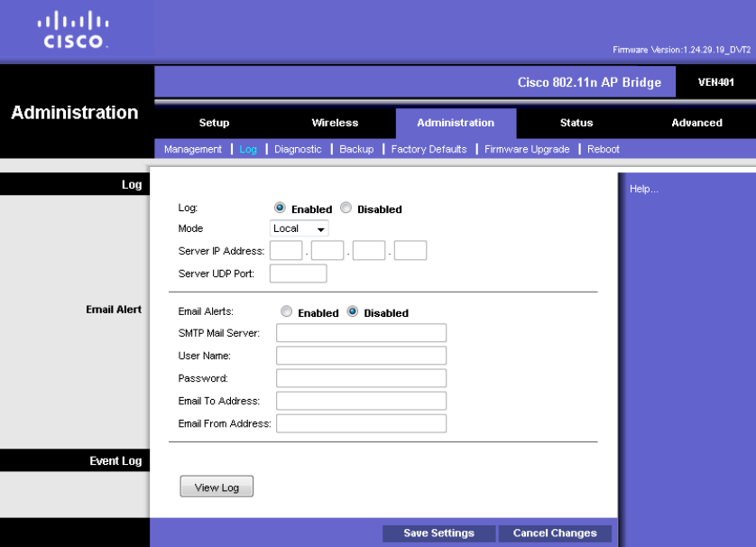Click the Email Alert section label

click(x=114, y=310)
